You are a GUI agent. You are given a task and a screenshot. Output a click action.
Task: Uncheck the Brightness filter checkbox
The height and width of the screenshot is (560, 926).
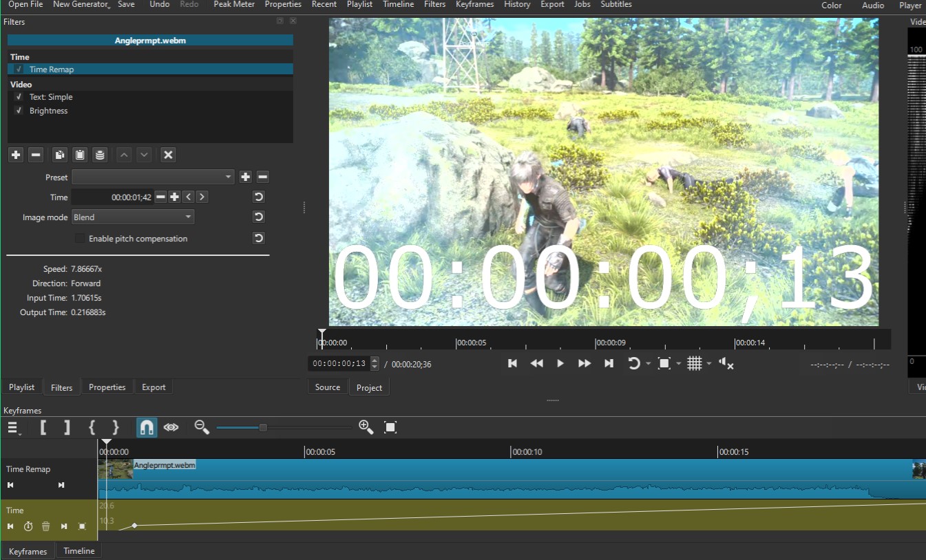19,111
